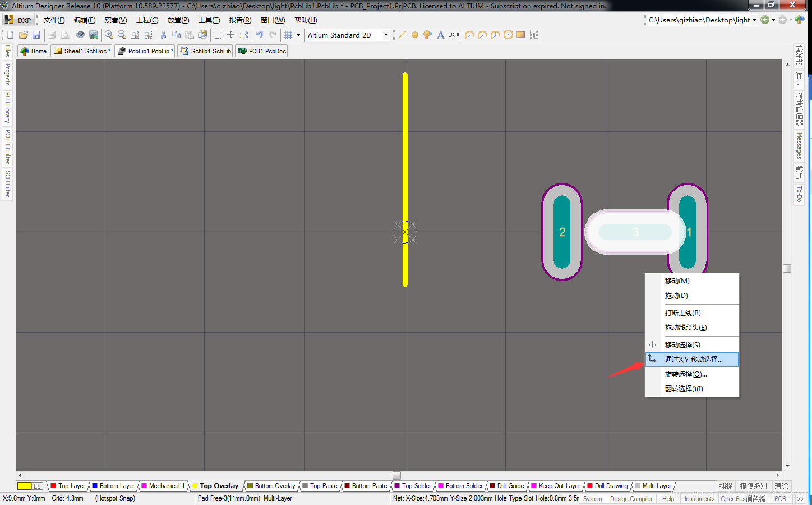Select the place via tool

coord(428,35)
